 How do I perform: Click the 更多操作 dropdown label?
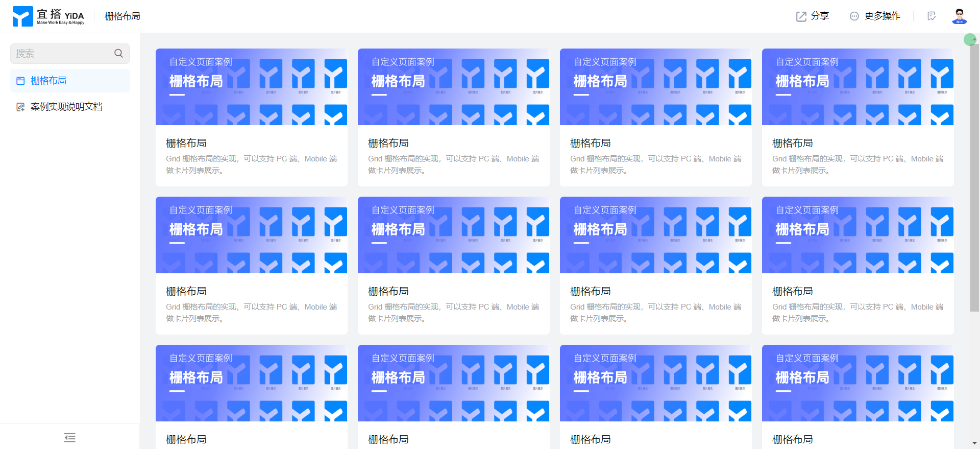[882, 16]
